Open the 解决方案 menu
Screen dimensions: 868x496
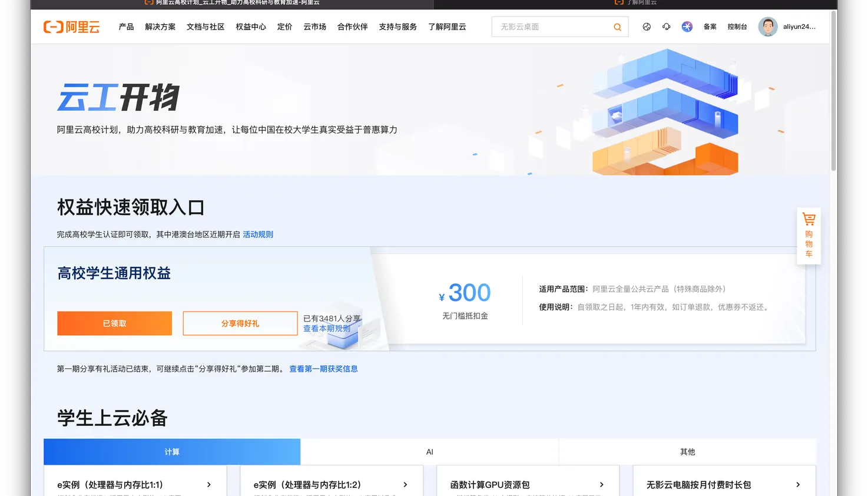(160, 27)
